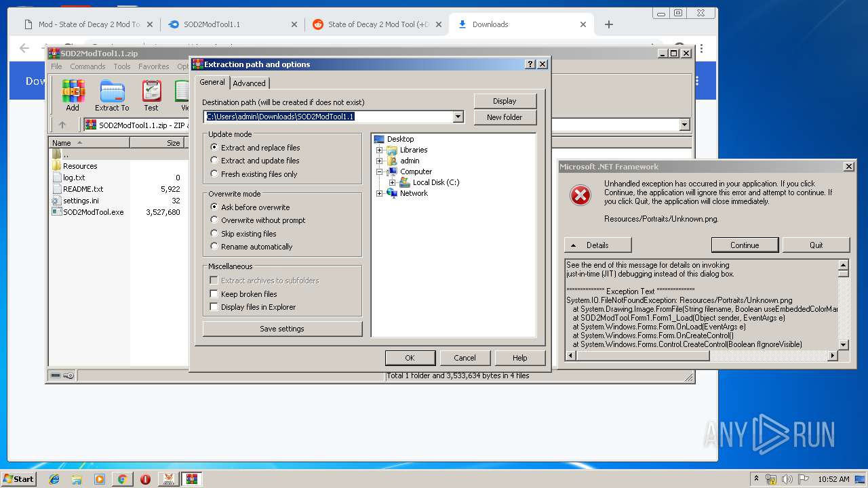Open Opera browser taskbar icon
This screenshot has width=868, height=488.
tap(145, 479)
